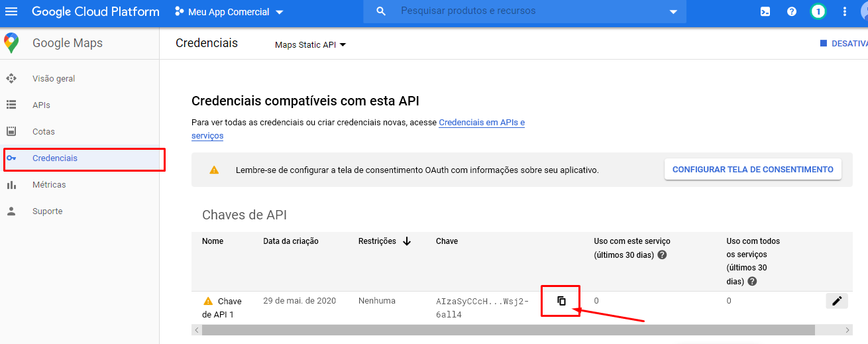Open the Maps Static API dropdown

[311, 45]
